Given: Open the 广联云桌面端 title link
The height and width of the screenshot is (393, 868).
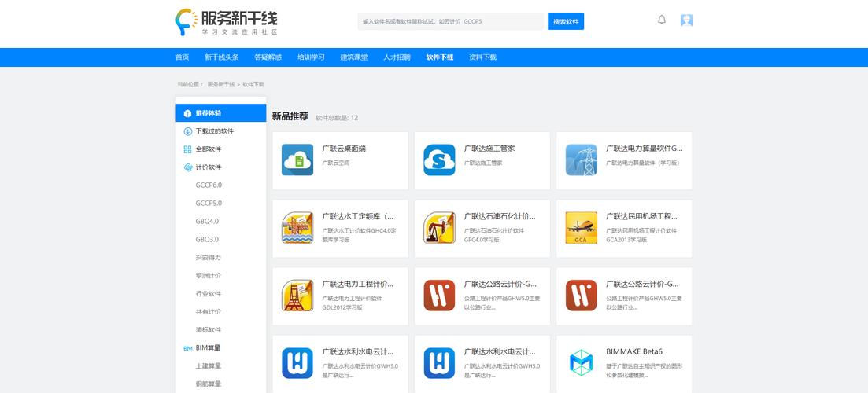Looking at the screenshot, I should pyautogui.click(x=344, y=149).
